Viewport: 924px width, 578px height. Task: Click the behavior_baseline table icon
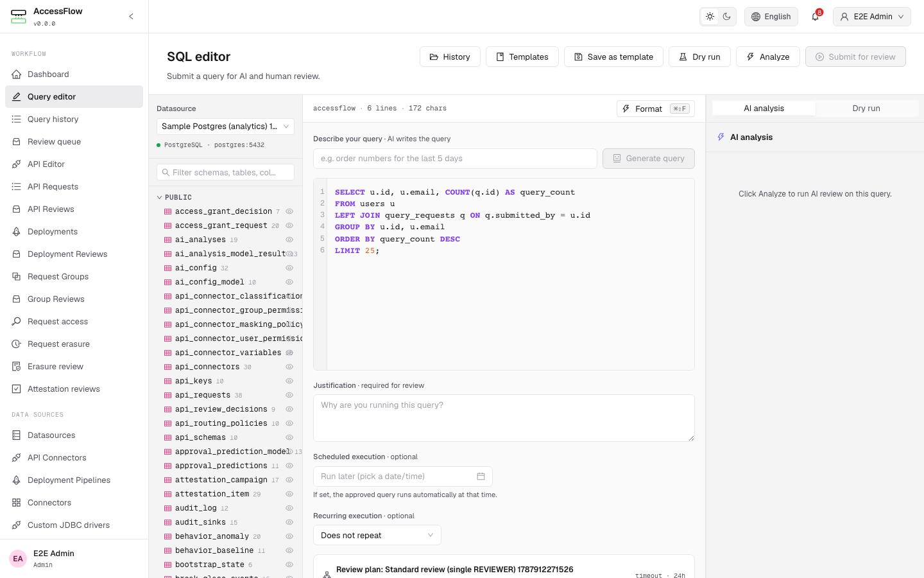[x=167, y=550]
